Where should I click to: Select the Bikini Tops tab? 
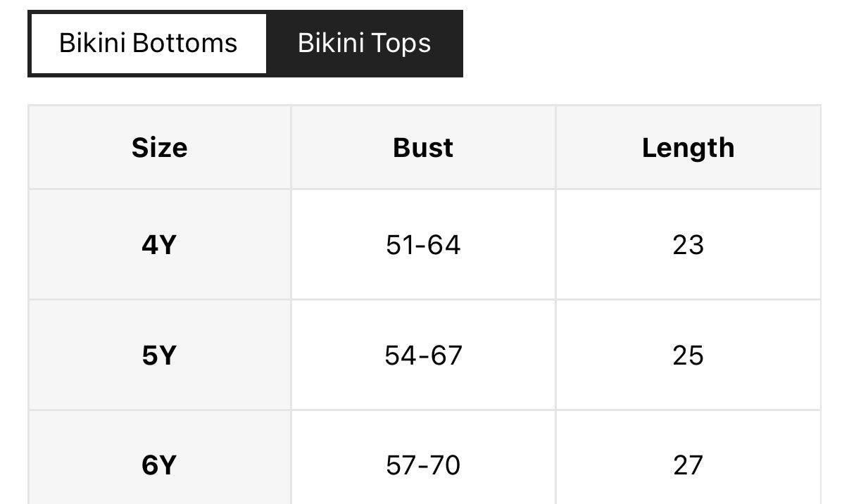364,43
